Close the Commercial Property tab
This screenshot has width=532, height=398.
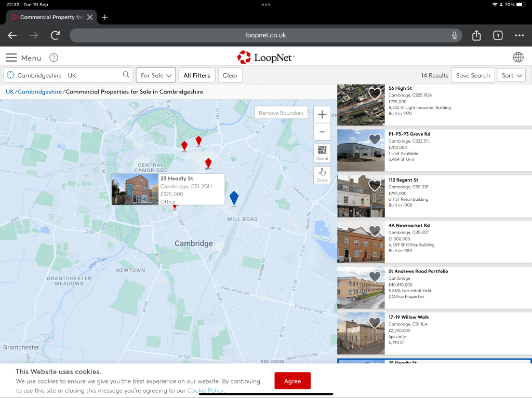89,17
